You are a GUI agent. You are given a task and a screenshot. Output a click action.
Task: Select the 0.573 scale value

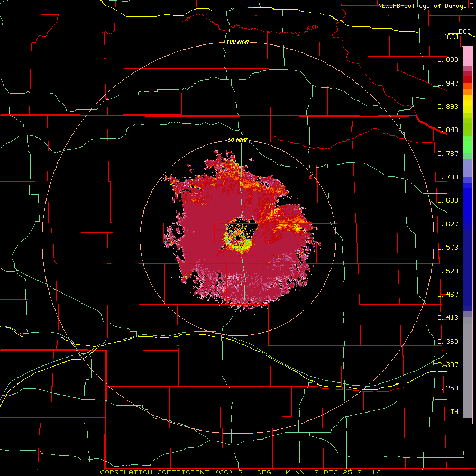(x=448, y=248)
